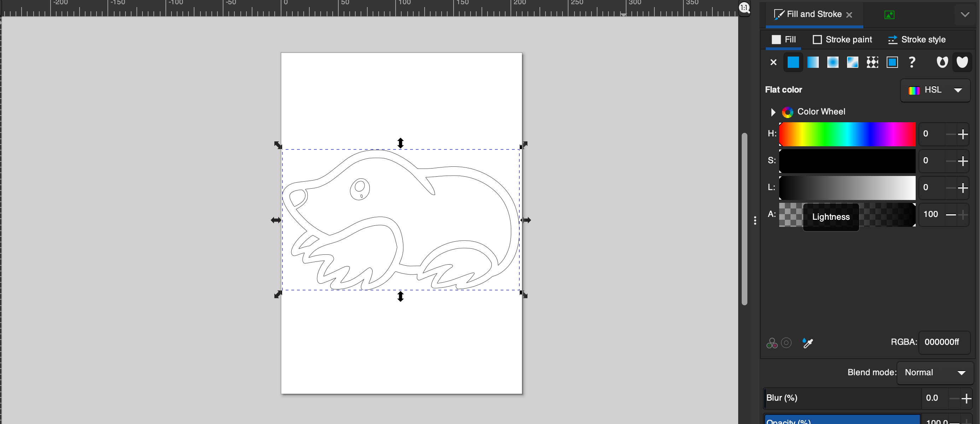Switch to the Stroke paint tab
This screenshot has width=980, height=424.
point(842,40)
